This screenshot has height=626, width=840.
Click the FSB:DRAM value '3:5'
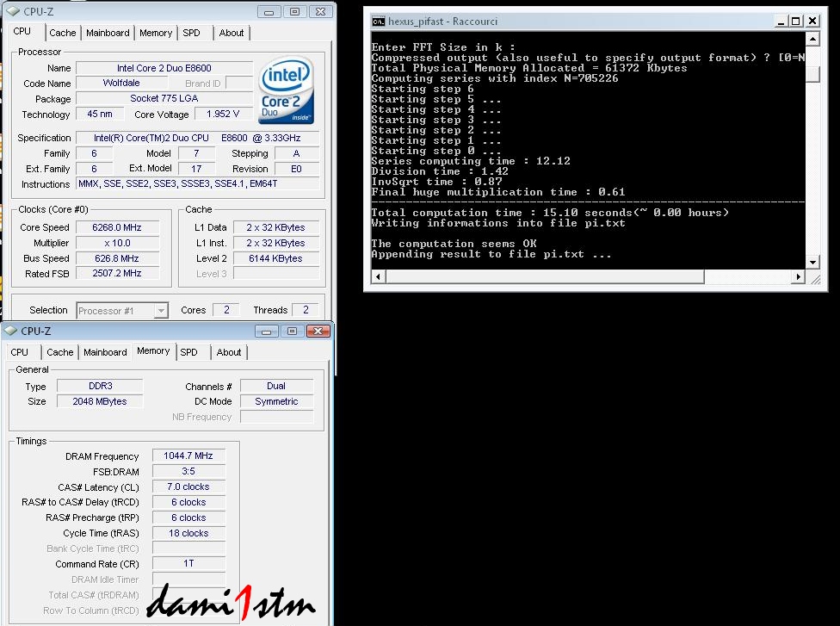[x=188, y=471]
